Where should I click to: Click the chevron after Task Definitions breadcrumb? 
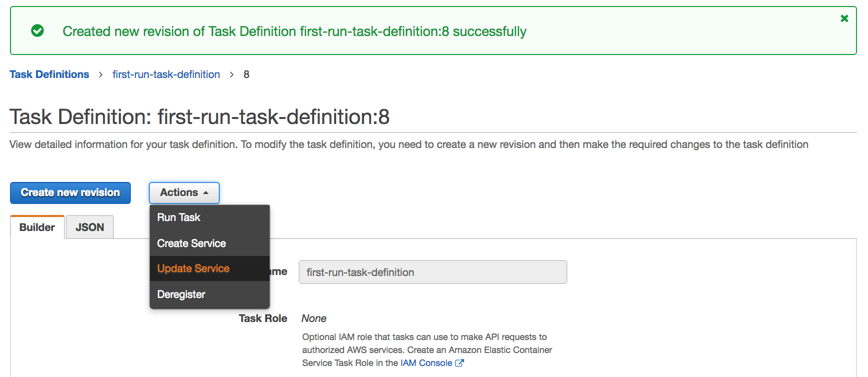click(x=101, y=74)
